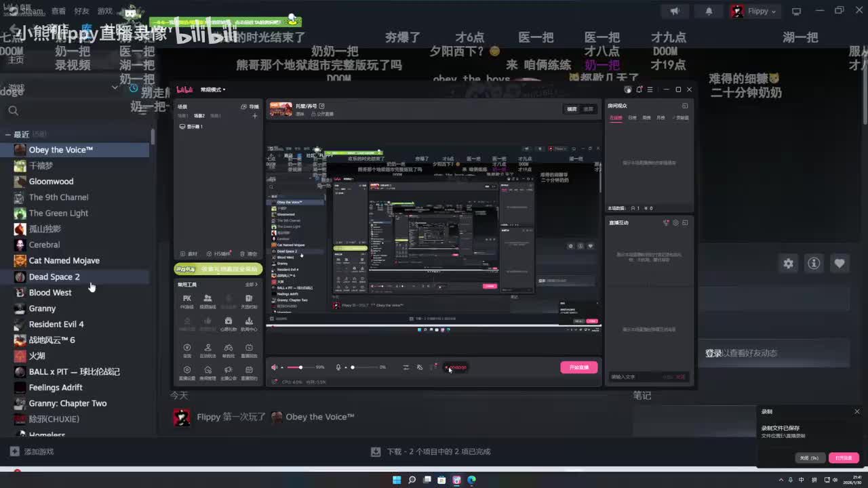Open 直播互动 panel settings gear
This screenshot has width=868, height=488.
pos(675,223)
